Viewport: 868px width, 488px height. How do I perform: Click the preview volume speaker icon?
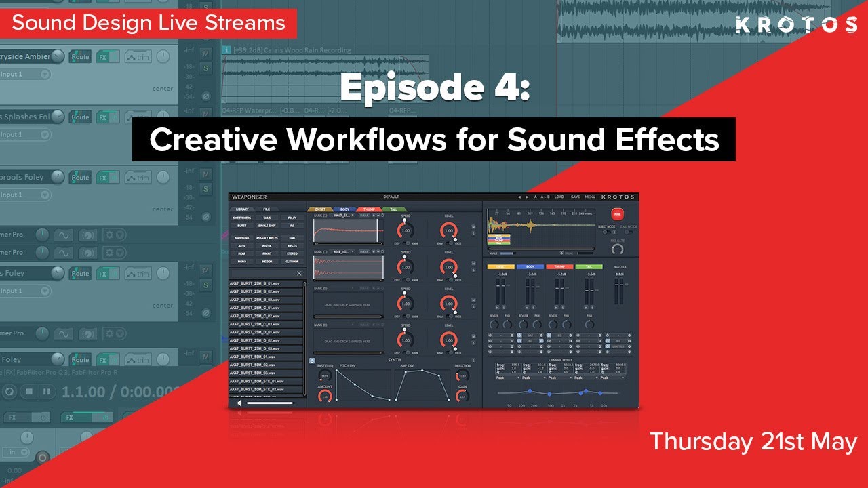[x=239, y=403]
